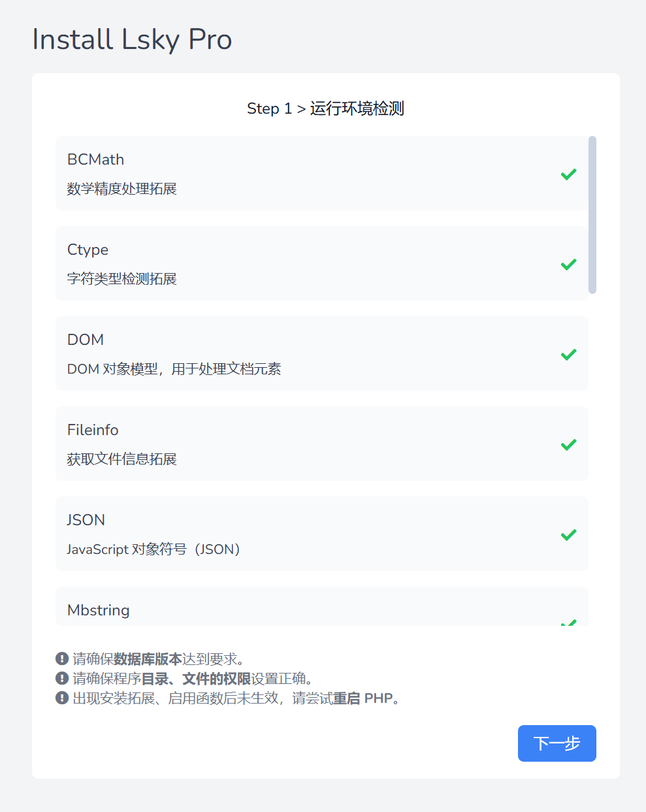The height and width of the screenshot is (812, 646).
Task: Click the green checkmark for Ctype
Action: coord(568,264)
